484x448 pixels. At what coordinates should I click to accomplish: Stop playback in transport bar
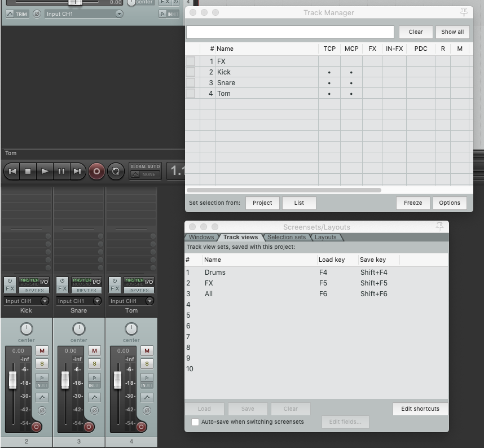click(x=28, y=171)
